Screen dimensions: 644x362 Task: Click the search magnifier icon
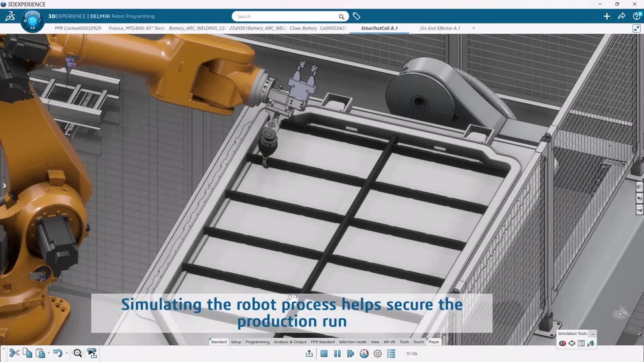pos(341,16)
